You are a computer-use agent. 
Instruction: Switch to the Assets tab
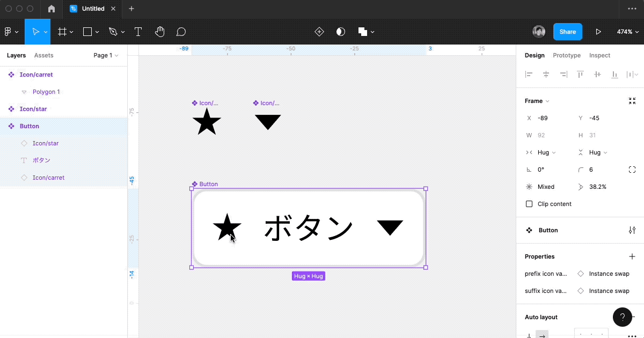tap(43, 55)
